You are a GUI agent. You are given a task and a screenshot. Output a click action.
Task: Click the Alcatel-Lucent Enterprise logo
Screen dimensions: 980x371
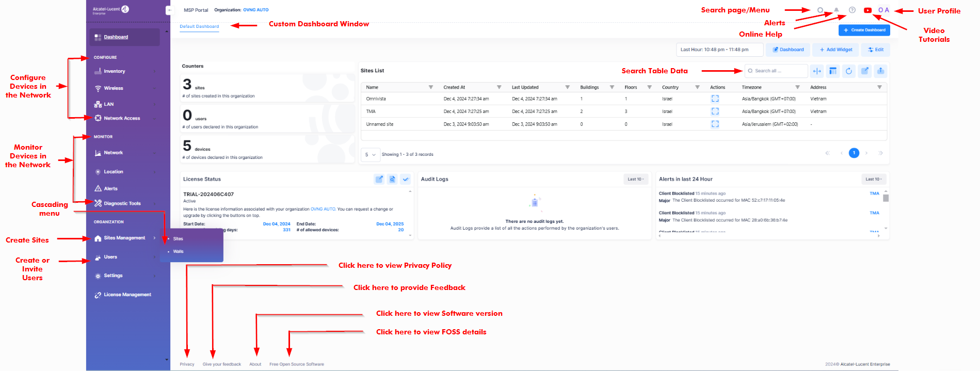pyautogui.click(x=110, y=10)
